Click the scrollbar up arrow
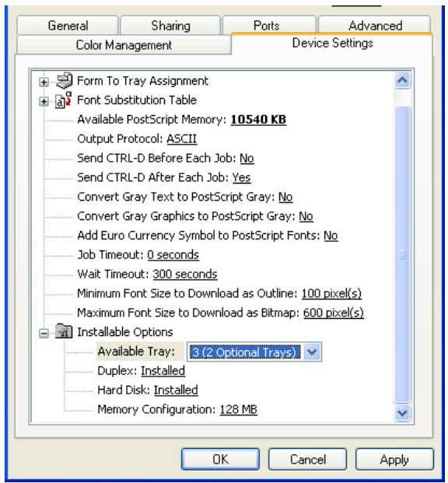This screenshot has height=483, width=448. pos(402,81)
